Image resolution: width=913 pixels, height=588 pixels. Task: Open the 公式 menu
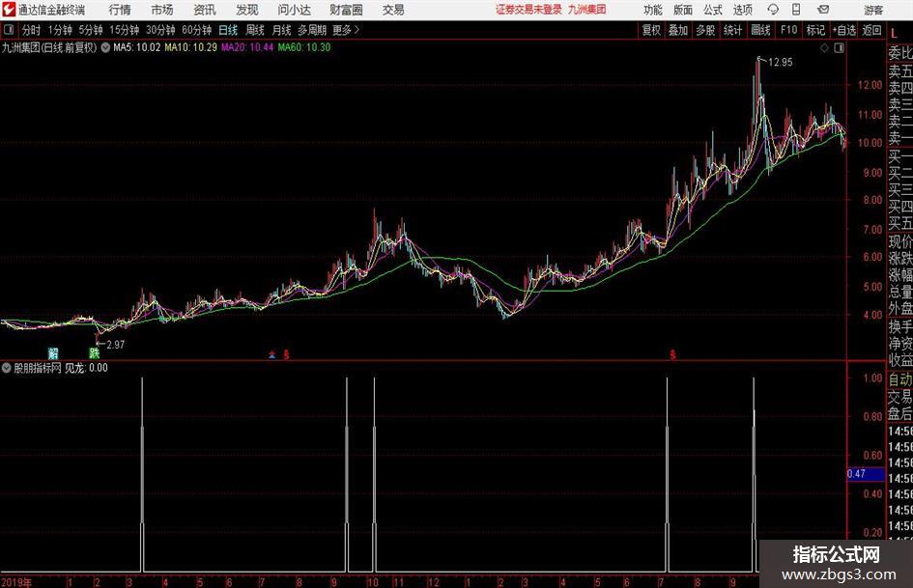713,10
